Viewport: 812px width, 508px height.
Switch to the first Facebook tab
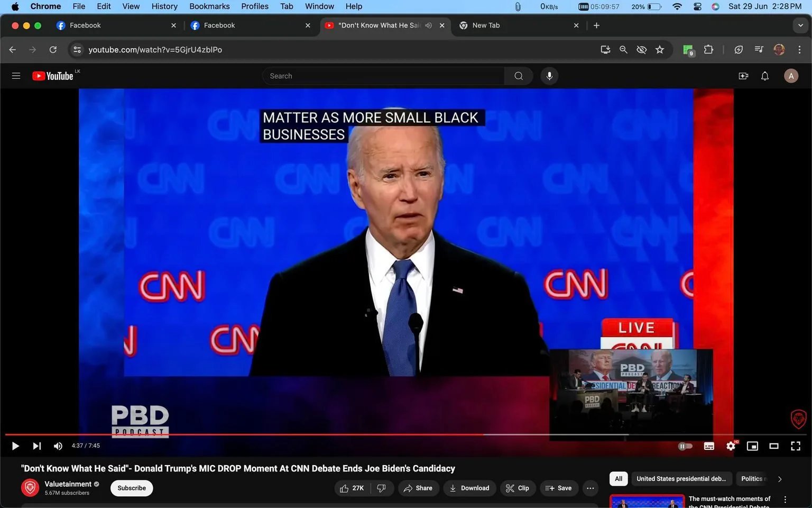point(106,25)
